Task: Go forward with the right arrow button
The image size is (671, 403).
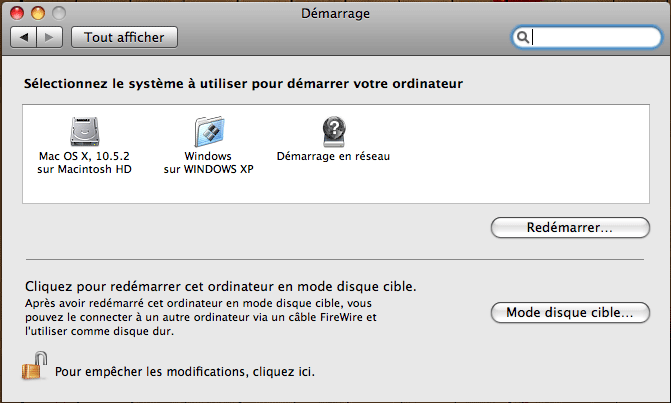Action: [51, 37]
